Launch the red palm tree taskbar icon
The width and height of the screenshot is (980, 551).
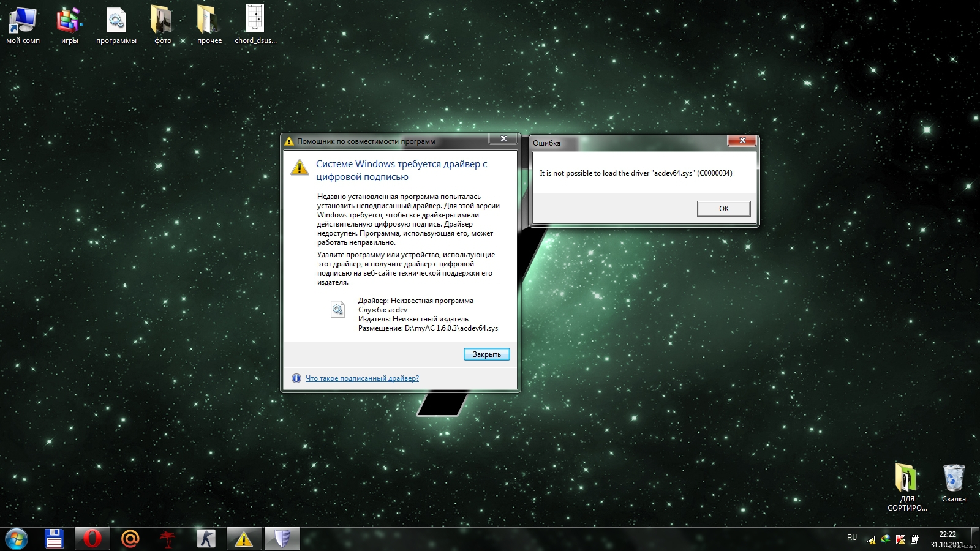(168, 539)
